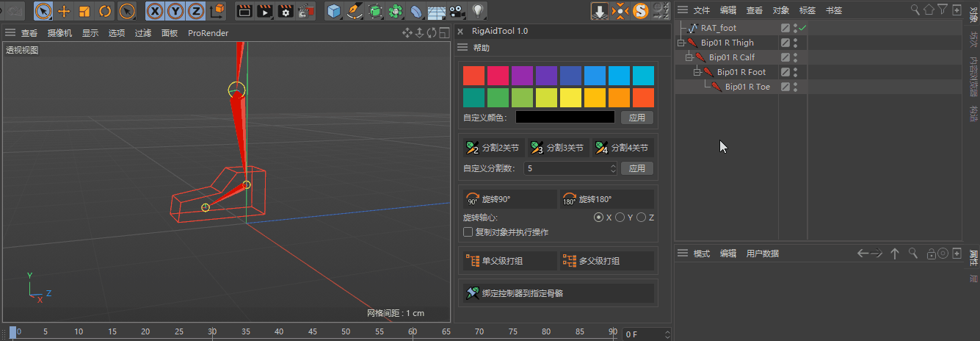The width and height of the screenshot is (980, 341).
Task: Open the Deformer blue capsule icon
Action: pos(416,11)
